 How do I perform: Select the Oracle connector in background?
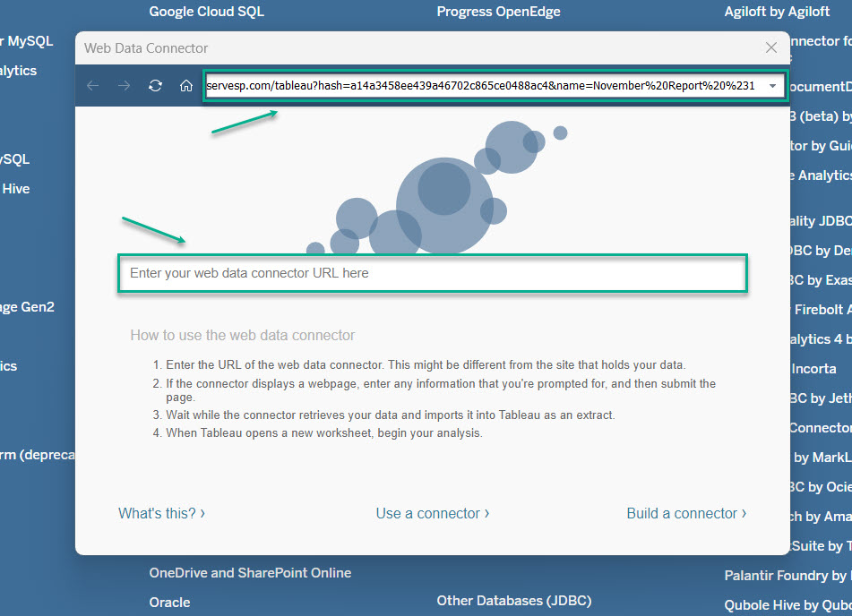pyautogui.click(x=169, y=603)
